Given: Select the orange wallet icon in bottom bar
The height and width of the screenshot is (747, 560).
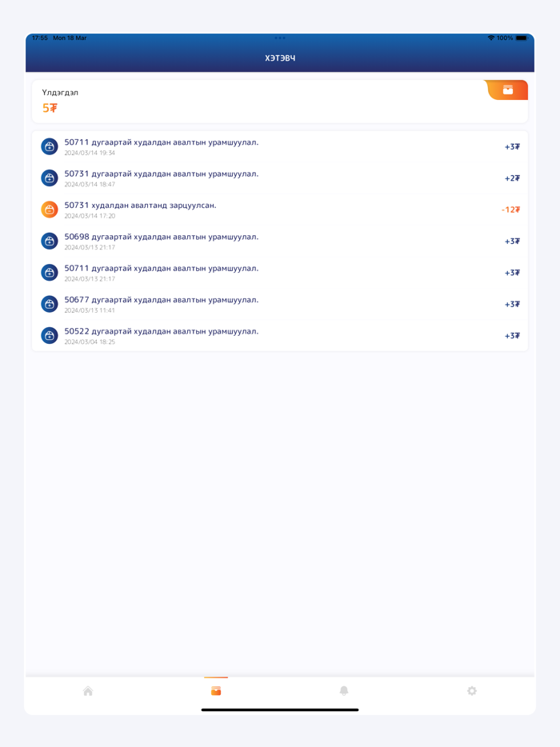Looking at the screenshot, I should click(214, 691).
